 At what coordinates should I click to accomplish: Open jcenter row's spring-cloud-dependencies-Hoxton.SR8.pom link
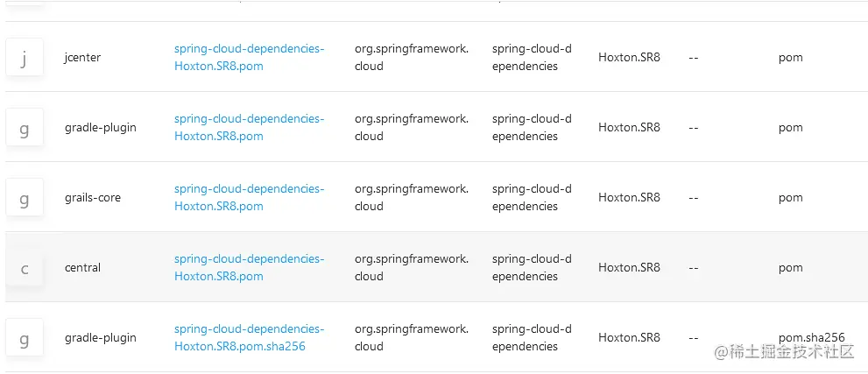249,57
